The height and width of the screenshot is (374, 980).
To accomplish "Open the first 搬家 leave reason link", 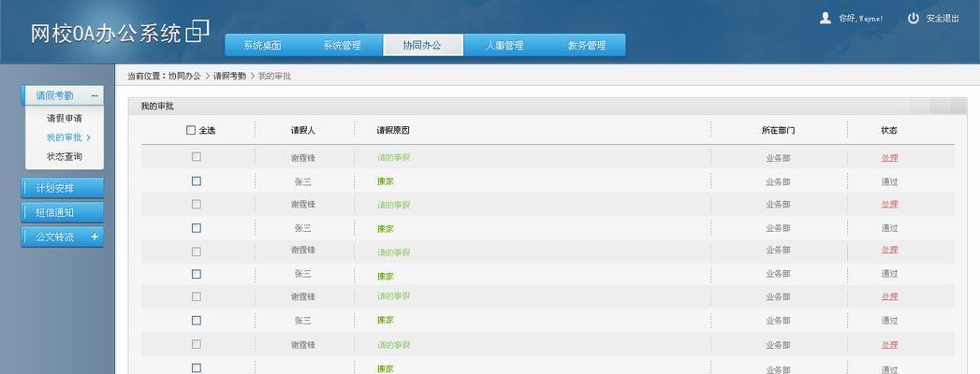I will point(385,181).
